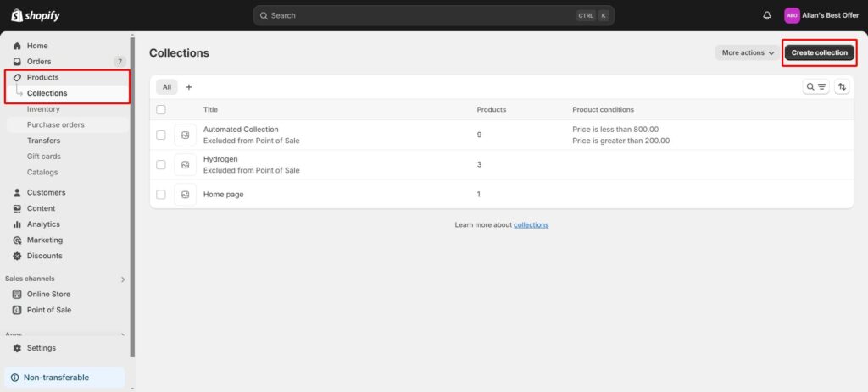Expand the More actions dropdown
The height and width of the screenshot is (392, 868).
[x=748, y=52]
